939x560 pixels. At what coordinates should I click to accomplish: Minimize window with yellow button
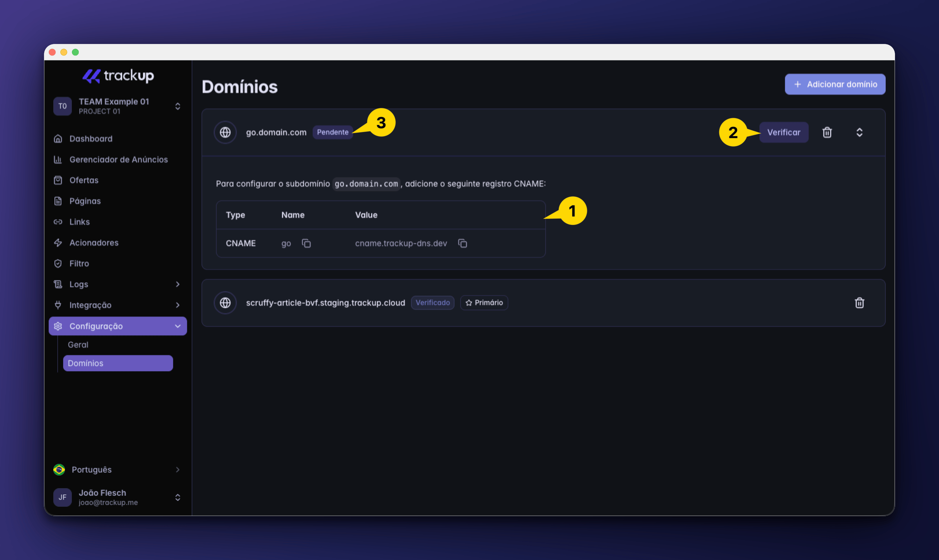pos(64,52)
